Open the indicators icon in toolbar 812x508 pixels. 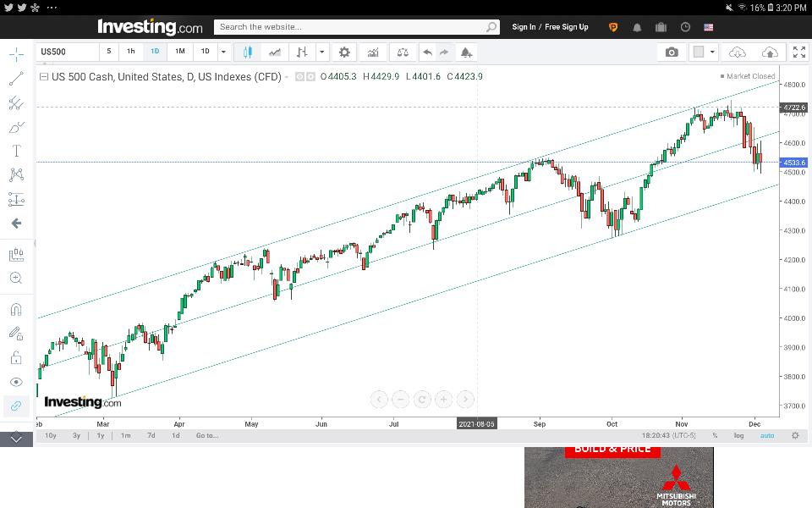373,52
